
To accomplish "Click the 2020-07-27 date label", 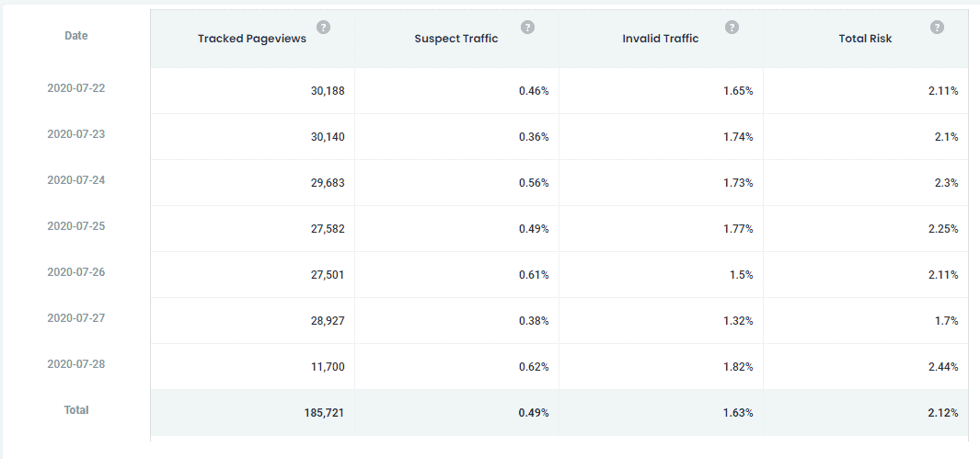I will click(76, 318).
